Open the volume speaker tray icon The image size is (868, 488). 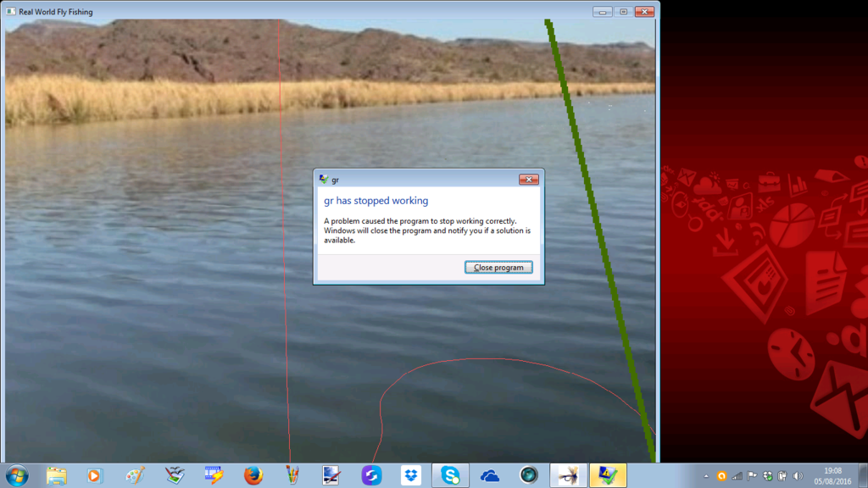(x=798, y=476)
